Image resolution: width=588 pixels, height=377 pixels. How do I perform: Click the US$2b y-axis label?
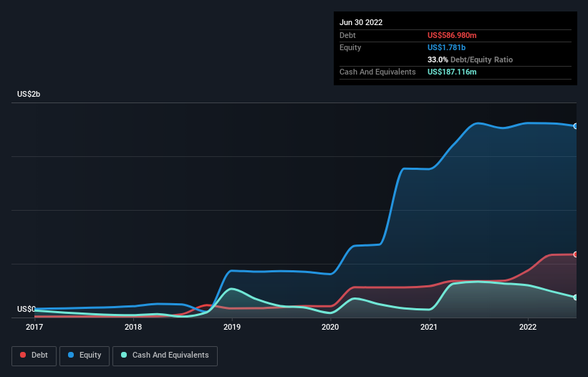click(29, 94)
